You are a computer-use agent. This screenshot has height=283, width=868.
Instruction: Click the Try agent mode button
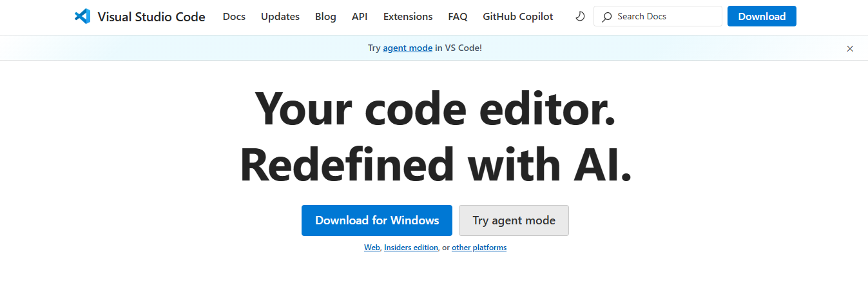(x=514, y=220)
